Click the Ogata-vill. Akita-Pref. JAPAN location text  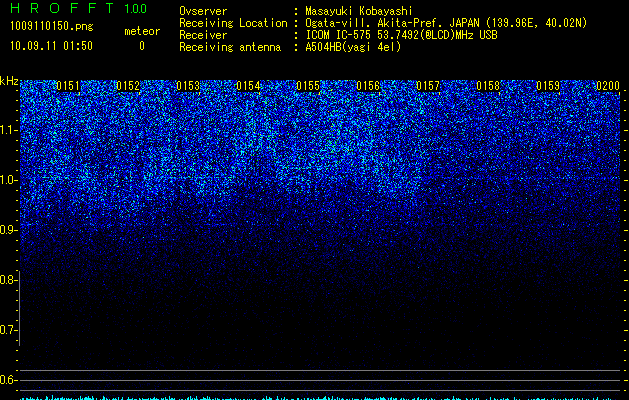pyautogui.click(x=446, y=23)
